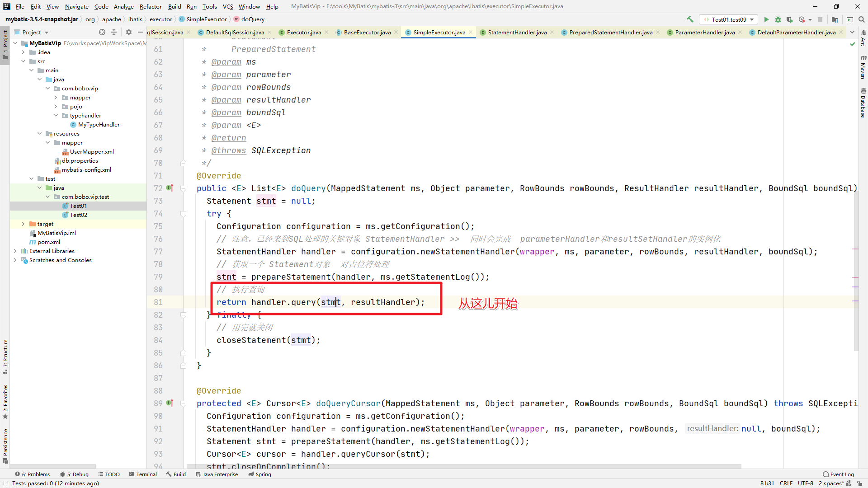The height and width of the screenshot is (488, 868).
Task: Open the Refactor menu
Action: [x=150, y=6]
